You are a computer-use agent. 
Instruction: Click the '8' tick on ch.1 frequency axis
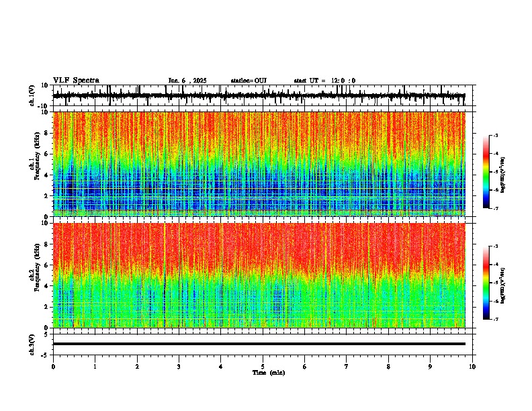click(x=47, y=133)
